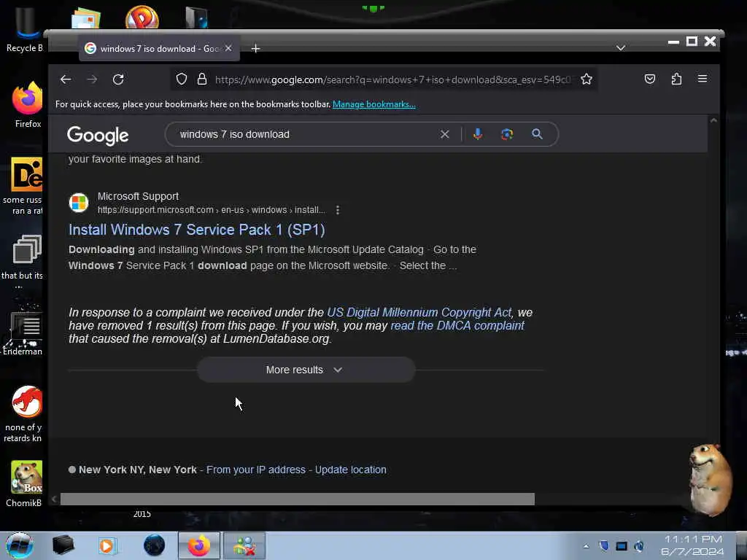Viewport: 747px width, 560px height.
Task: Start voice search with the microphone
Action: coord(478,134)
